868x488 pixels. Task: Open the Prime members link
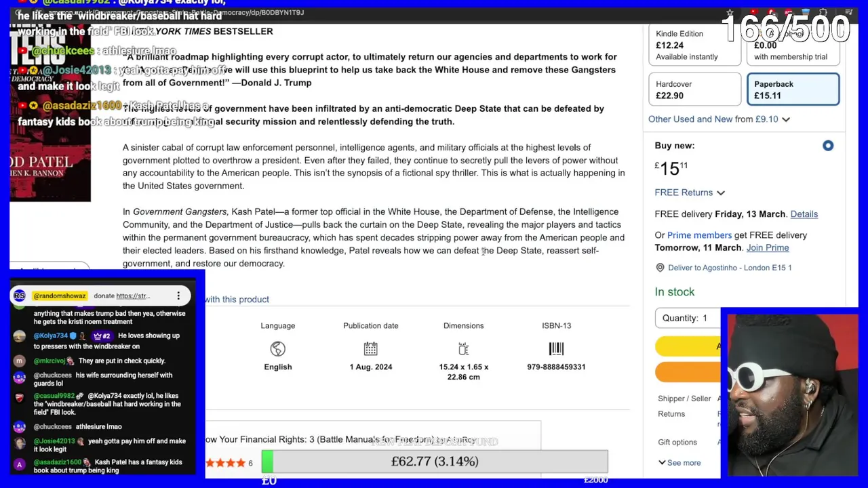point(699,235)
